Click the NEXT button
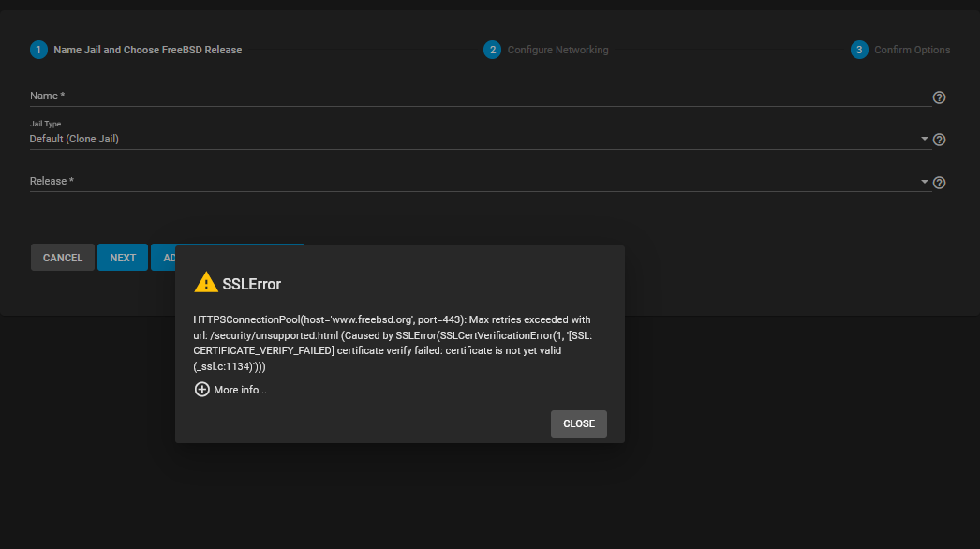The width and height of the screenshot is (980, 549). (x=123, y=258)
